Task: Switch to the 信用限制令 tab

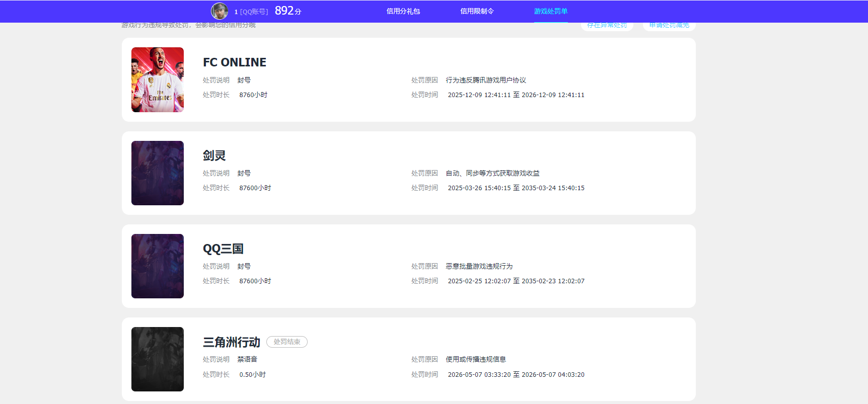Action: 477,11
